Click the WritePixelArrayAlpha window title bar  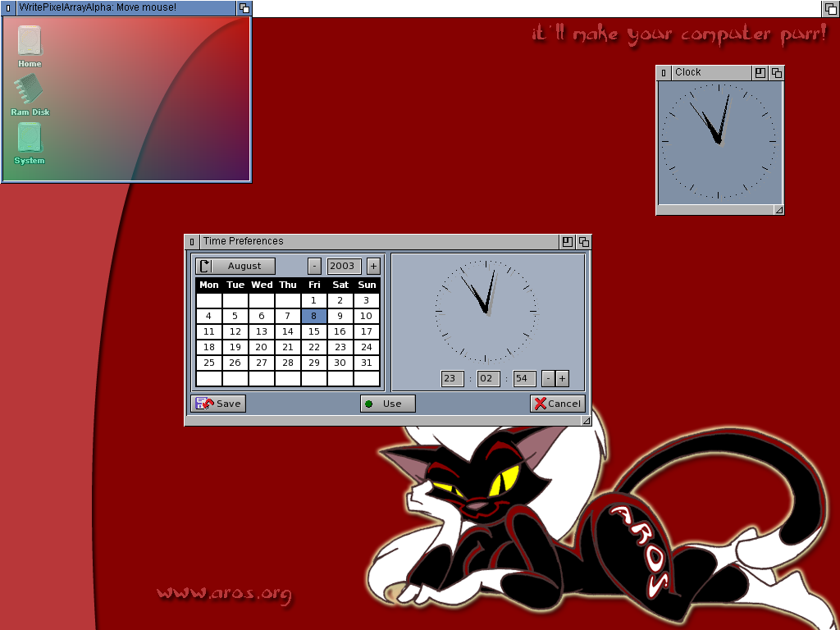point(125,8)
